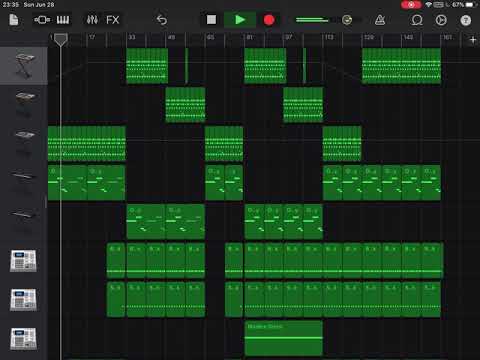This screenshot has width=480, height=360.
Task: Start playback with Play button
Action: click(x=240, y=20)
